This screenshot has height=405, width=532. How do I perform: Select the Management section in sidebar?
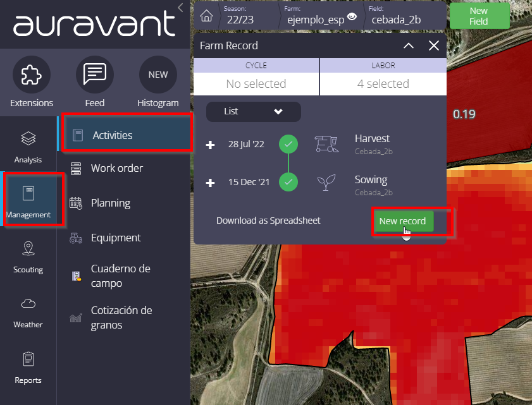[x=28, y=199]
